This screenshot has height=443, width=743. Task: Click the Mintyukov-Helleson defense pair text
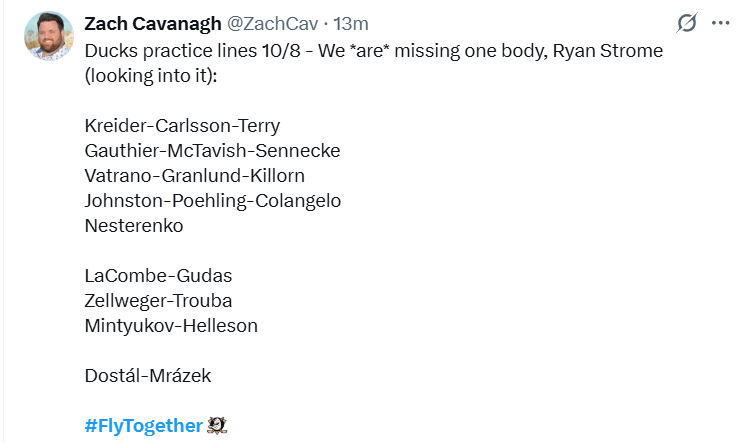(x=171, y=325)
